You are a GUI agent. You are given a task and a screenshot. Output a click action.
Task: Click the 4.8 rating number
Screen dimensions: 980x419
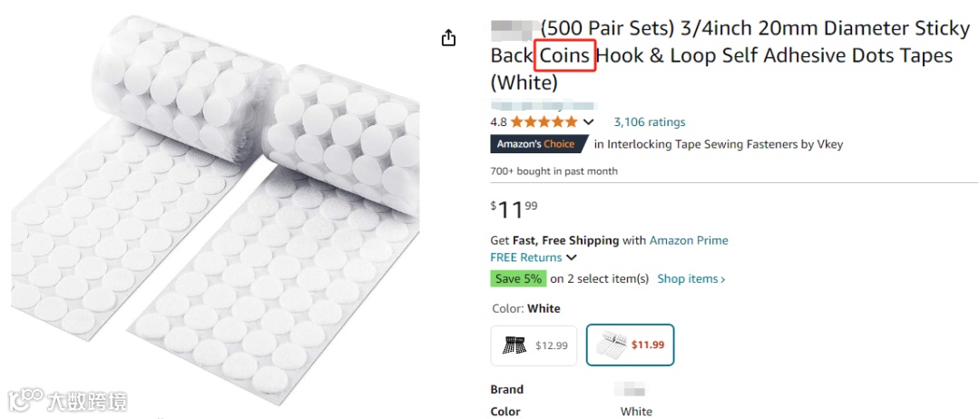498,122
